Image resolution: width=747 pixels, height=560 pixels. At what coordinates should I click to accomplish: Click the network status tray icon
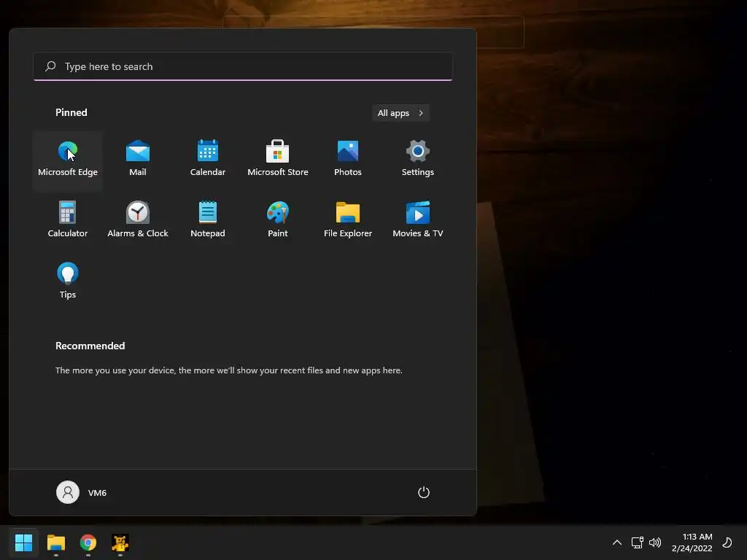pos(638,542)
